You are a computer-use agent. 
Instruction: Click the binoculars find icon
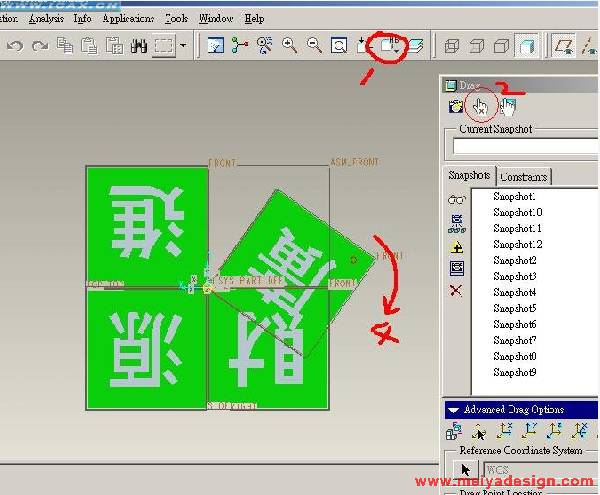138,45
